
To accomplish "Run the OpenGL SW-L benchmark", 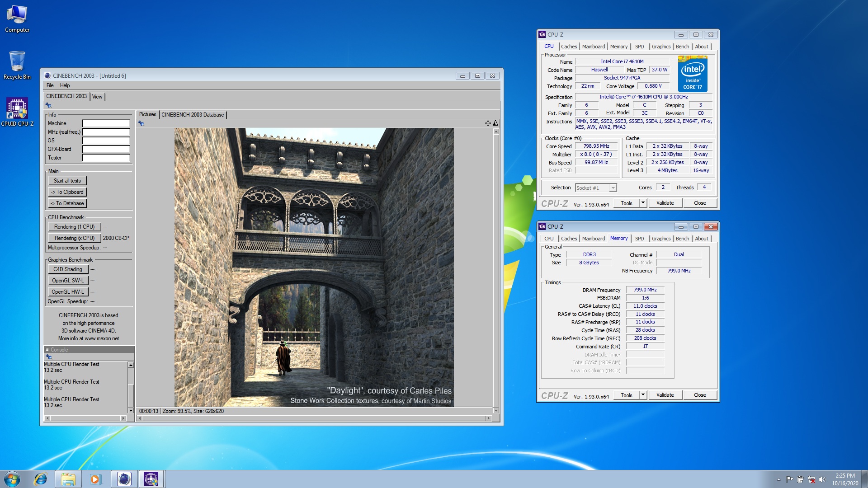I will pos(68,281).
